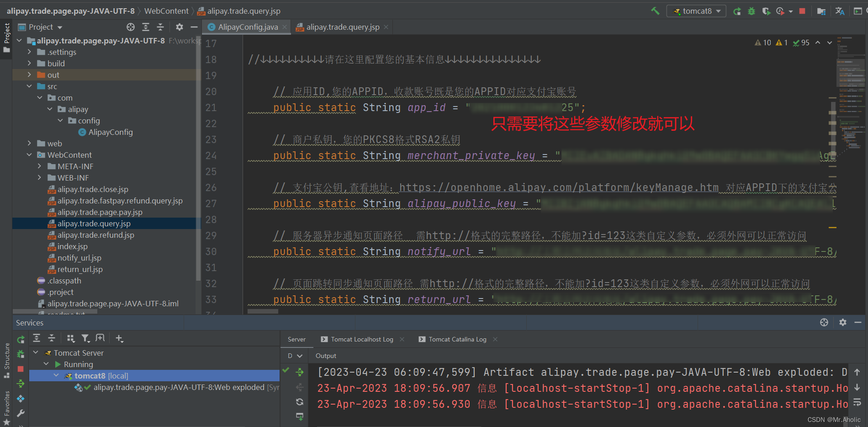This screenshot has width=868, height=427.
Task: Click Rerun in Debug mode in the Services toolbar
Action: click(21, 354)
